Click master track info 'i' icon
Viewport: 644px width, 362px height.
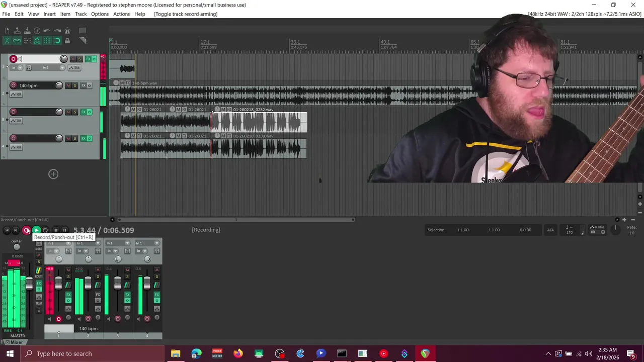(39, 310)
